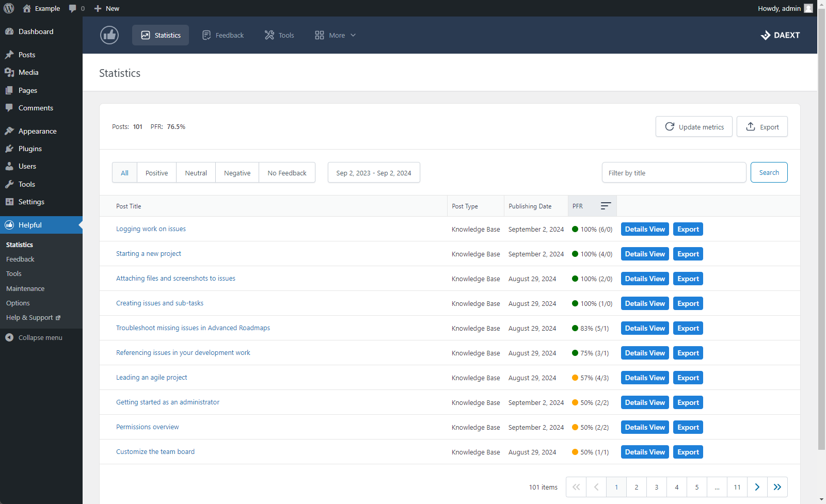Click the Helpful thumbs-up logo
826x504 pixels.
click(x=109, y=35)
